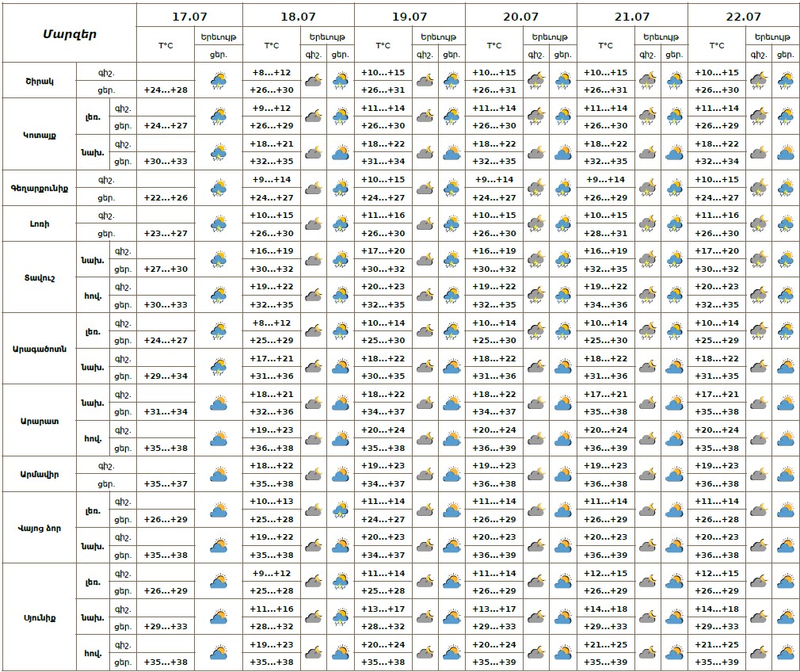The width and height of the screenshot is (800, 672).
Task: Click Գեղարքունիք daytime weather icon on 20.07
Action: (x=563, y=189)
